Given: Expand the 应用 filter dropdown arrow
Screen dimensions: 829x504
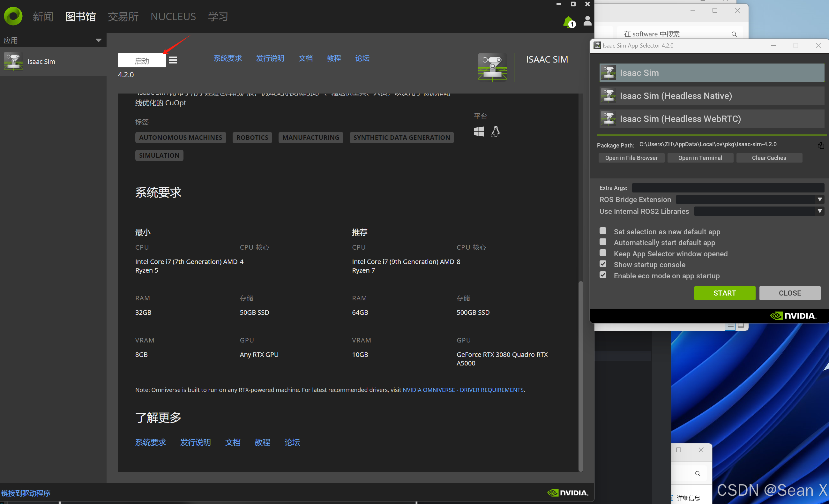Looking at the screenshot, I should click(x=98, y=40).
